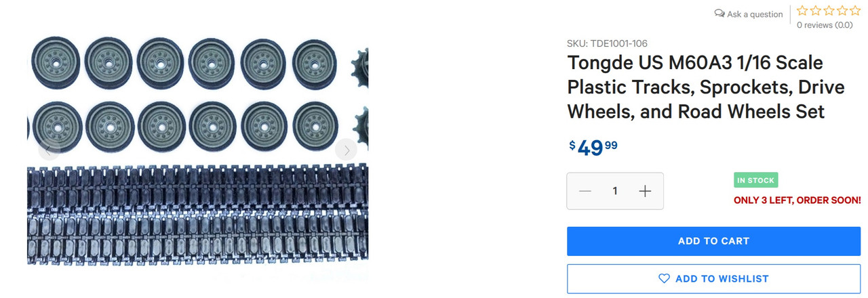Viewport: 868px width, 298px height.
Task: Open the 0 reviews (0.0) link
Action: coord(825,25)
